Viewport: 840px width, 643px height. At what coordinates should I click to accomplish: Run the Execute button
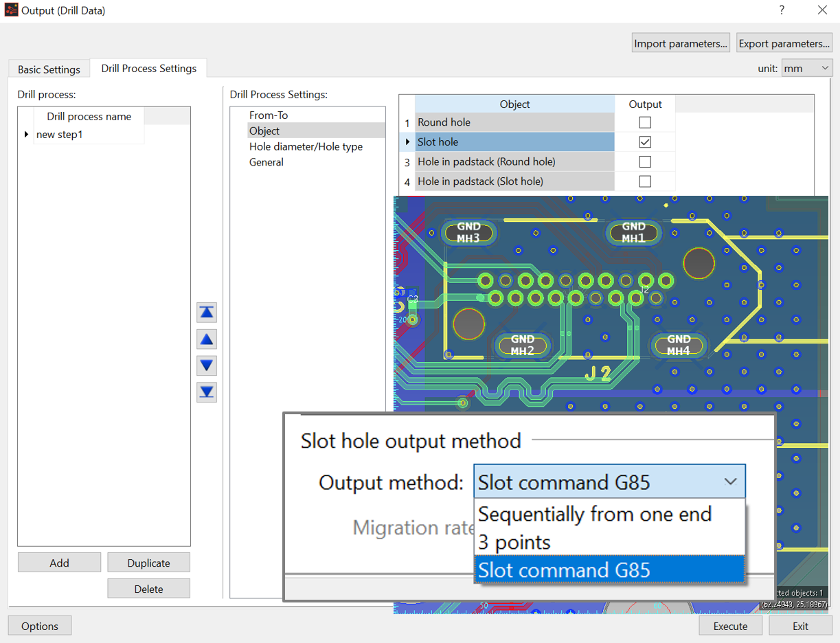click(731, 626)
